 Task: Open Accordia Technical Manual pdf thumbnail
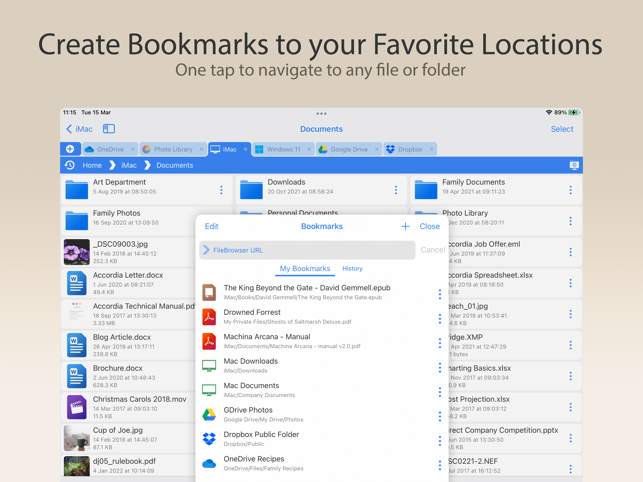click(x=76, y=314)
